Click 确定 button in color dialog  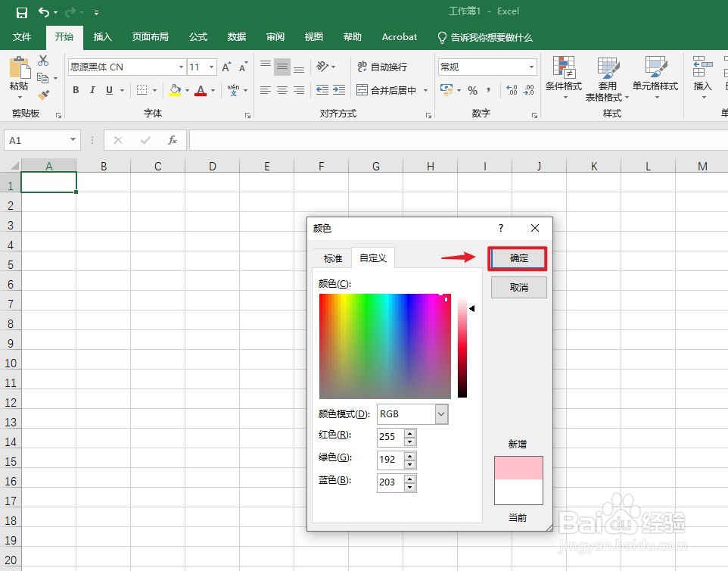pyautogui.click(x=518, y=258)
